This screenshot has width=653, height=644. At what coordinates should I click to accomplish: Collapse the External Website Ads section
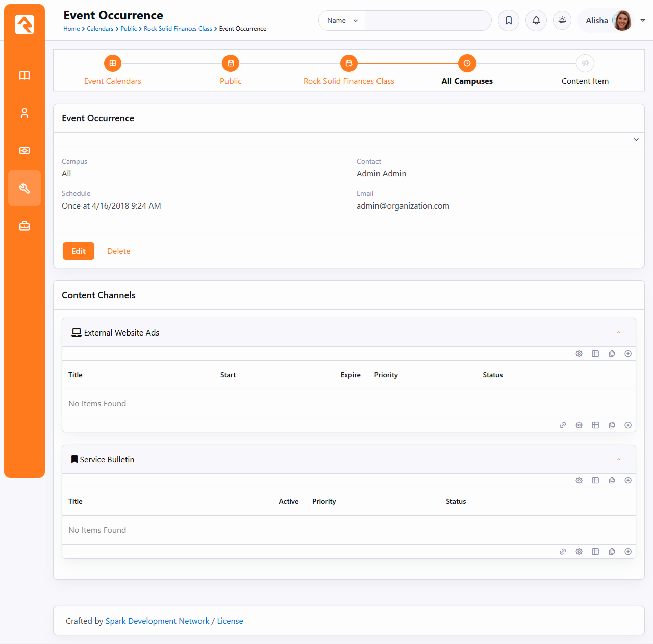618,333
